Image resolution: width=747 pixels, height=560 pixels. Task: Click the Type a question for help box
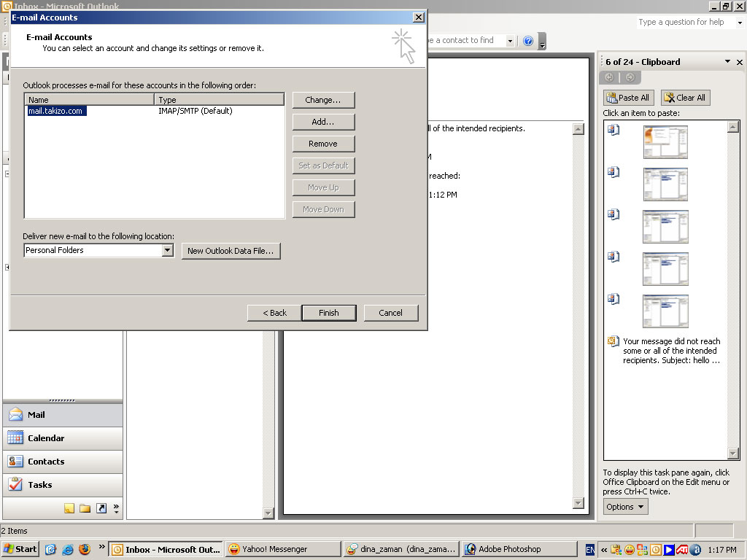(x=685, y=23)
